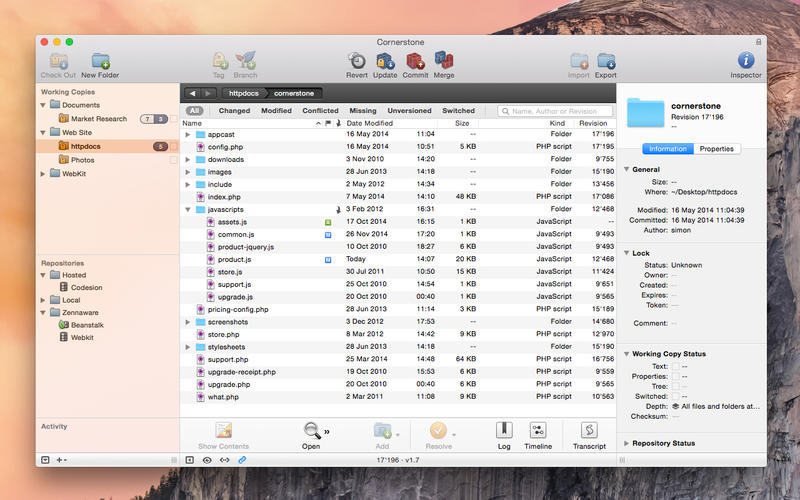
Task: Toggle the Tree status checkbox
Action: tap(676, 386)
